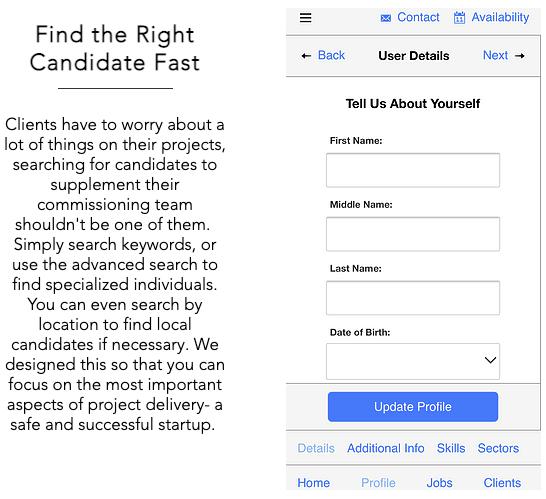Viewport: 546px width, 499px height.
Task: Open the Contact link
Action: (x=418, y=17)
